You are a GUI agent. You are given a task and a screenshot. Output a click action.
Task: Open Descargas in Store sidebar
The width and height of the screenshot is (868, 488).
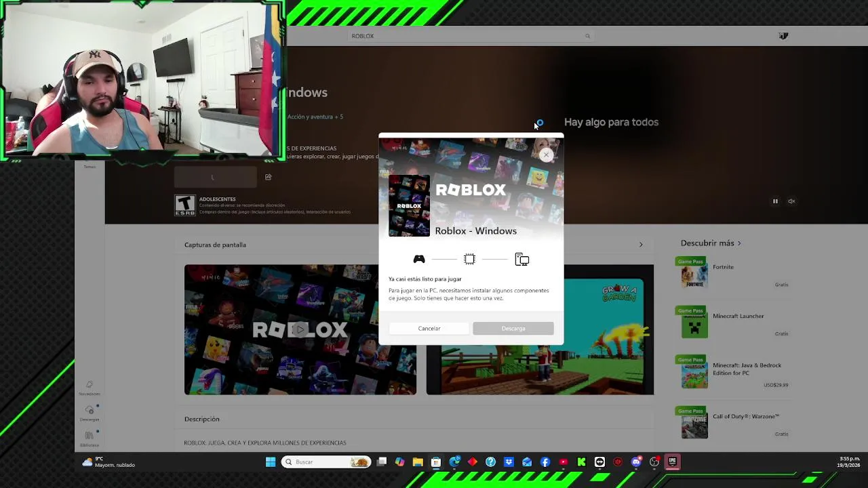click(x=90, y=413)
